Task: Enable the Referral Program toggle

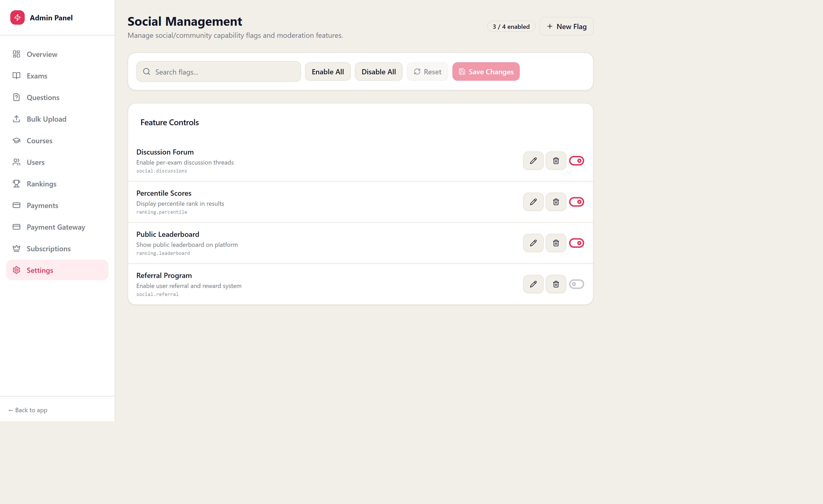Action: 576,284
